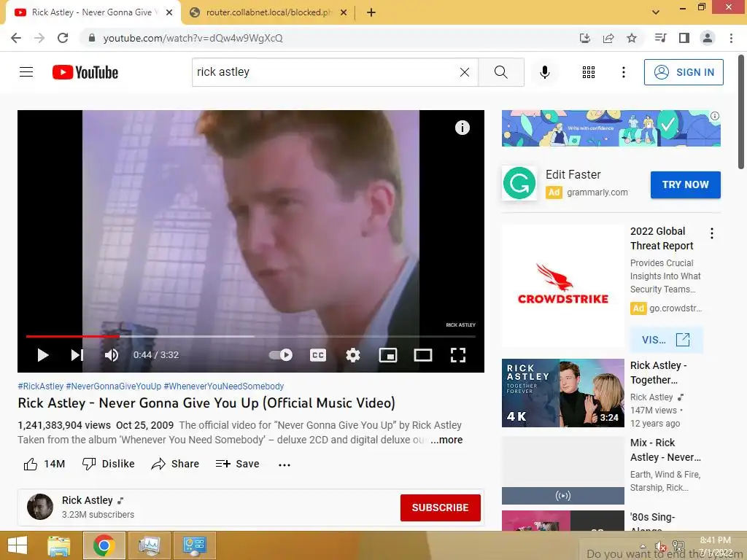Bookmark this page with the star
The height and width of the screenshot is (560, 747).
click(632, 38)
